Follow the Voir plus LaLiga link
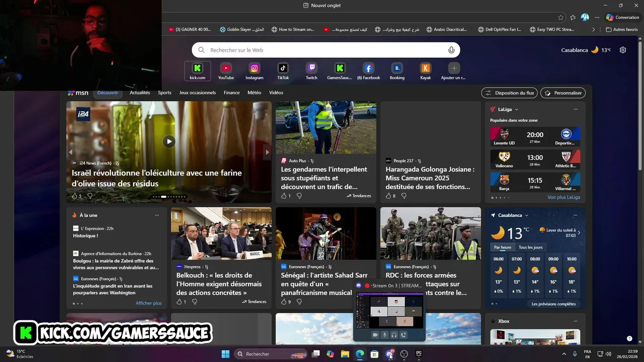The height and width of the screenshot is (362, 644). pos(564,197)
